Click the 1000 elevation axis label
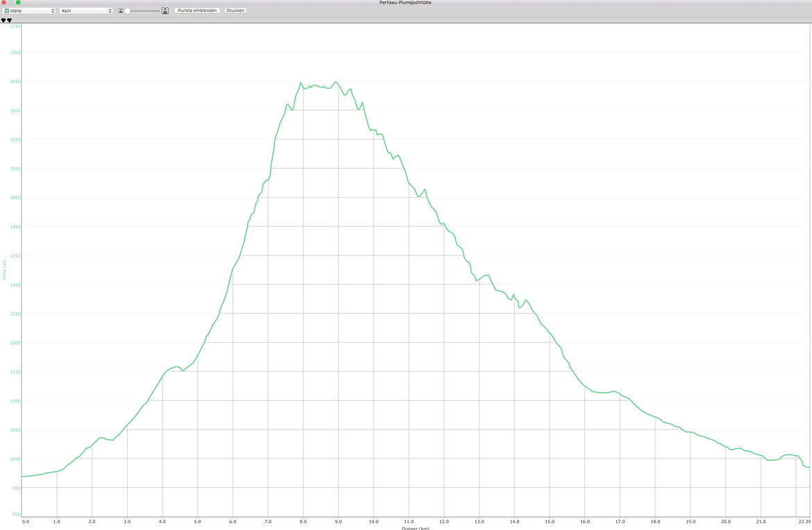812x530 pixels. (x=15, y=459)
